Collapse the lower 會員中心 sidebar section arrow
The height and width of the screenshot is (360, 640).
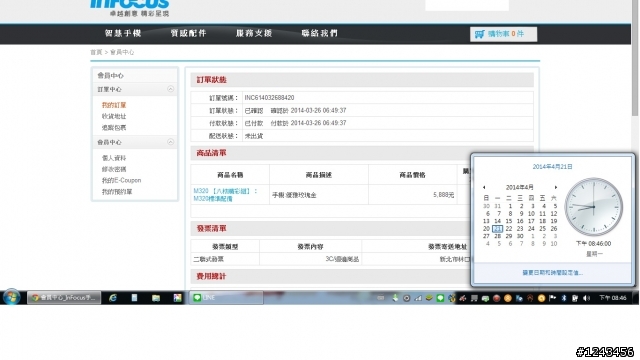pos(171,142)
